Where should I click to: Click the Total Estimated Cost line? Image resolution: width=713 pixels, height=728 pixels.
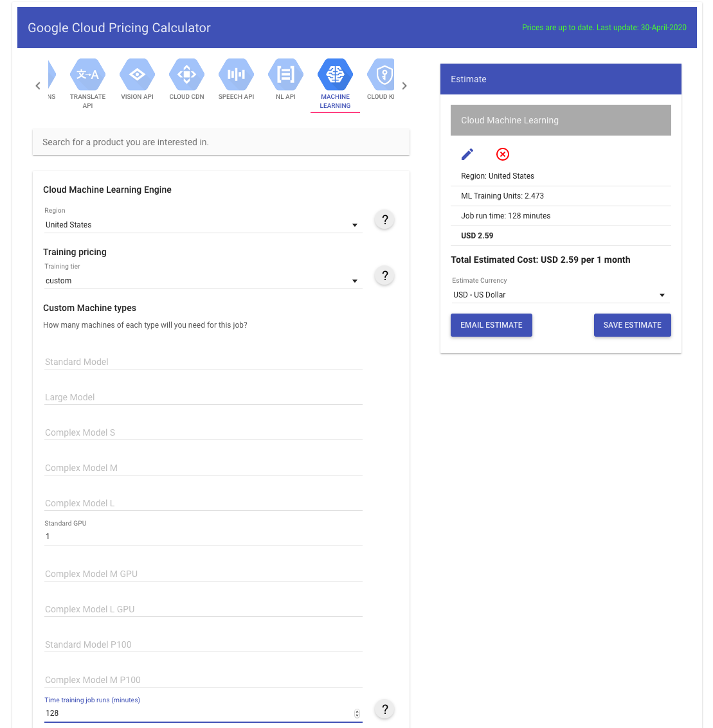(540, 260)
